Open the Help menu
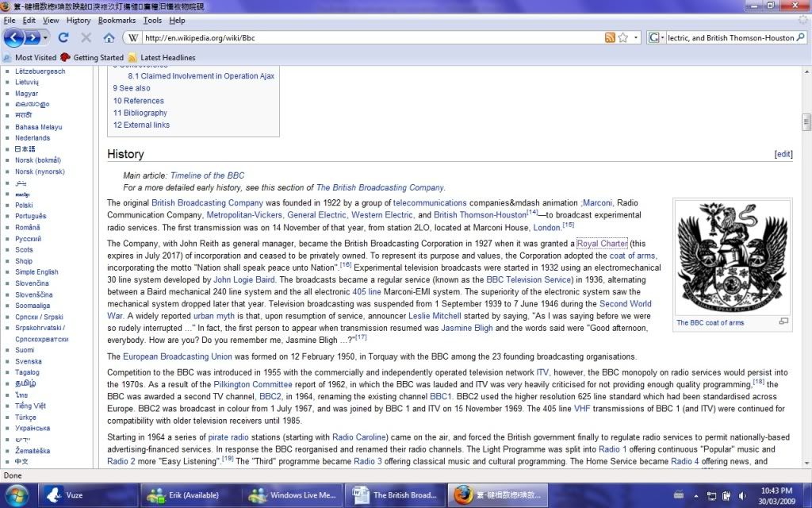 [x=177, y=20]
